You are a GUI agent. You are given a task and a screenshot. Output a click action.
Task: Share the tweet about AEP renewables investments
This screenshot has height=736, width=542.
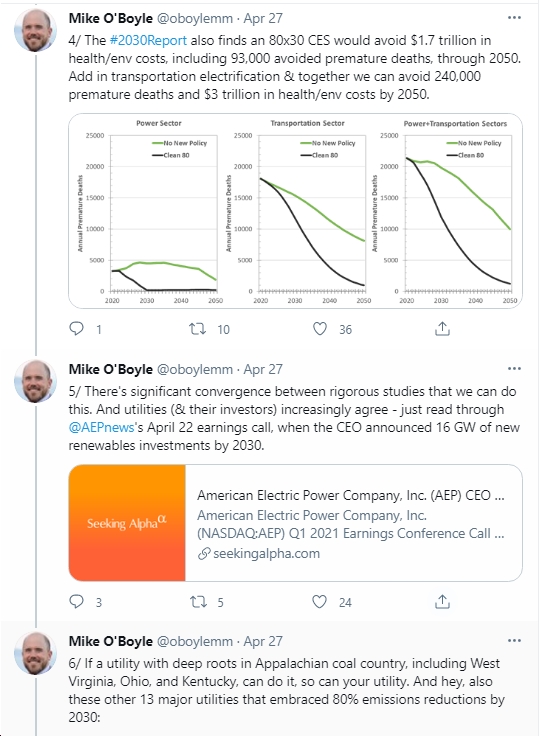point(442,601)
